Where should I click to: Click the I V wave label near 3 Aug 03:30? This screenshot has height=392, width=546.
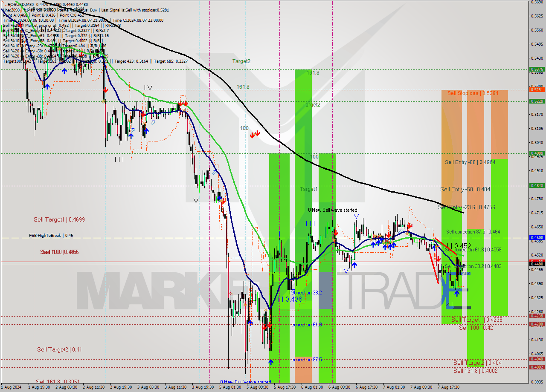pyautogui.click(x=148, y=88)
